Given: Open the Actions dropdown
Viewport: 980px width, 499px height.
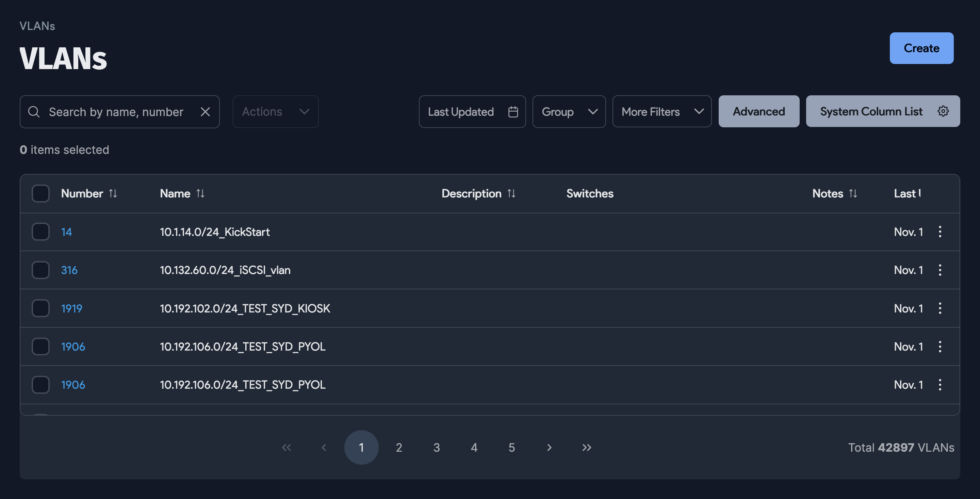Looking at the screenshot, I should click(275, 112).
